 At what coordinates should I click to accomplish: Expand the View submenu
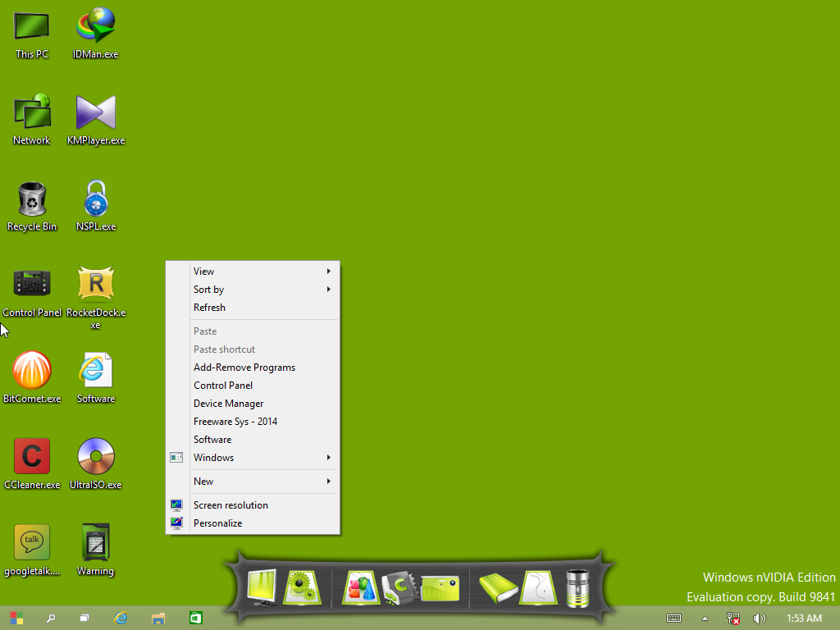point(246,271)
